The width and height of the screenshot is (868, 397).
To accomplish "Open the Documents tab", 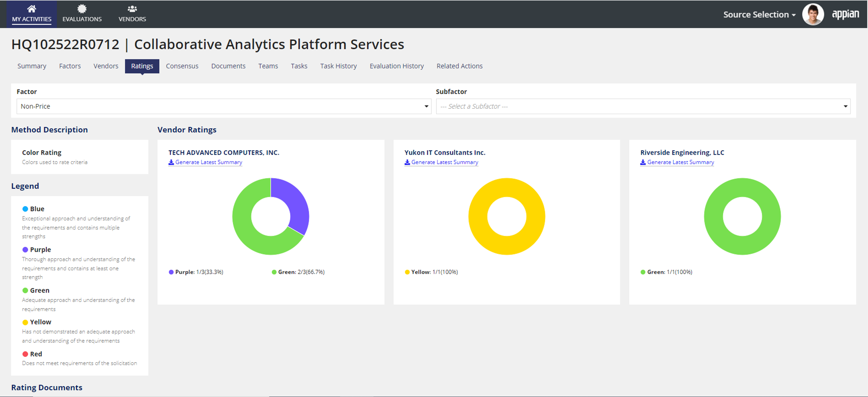I will [228, 66].
